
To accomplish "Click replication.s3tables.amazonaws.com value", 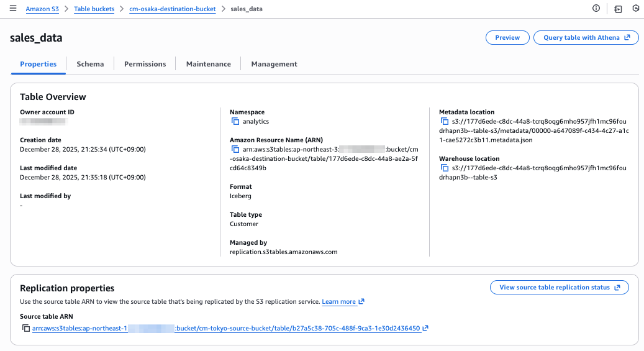I will pyautogui.click(x=283, y=252).
